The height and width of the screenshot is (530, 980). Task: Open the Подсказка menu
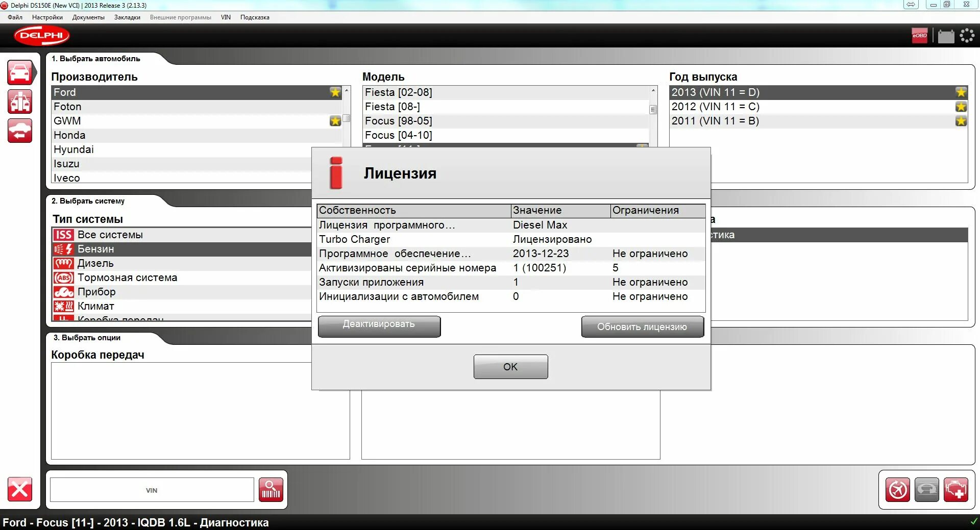pyautogui.click(x=255, y=17)
